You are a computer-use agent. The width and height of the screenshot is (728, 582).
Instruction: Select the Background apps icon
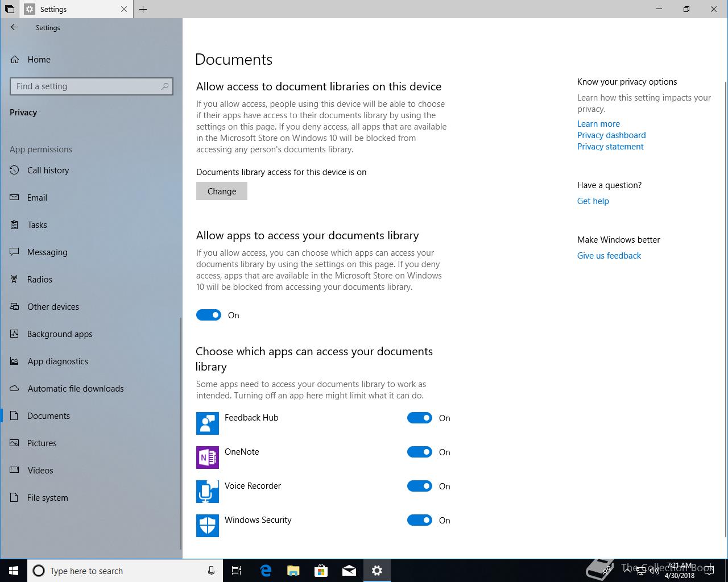15,334
